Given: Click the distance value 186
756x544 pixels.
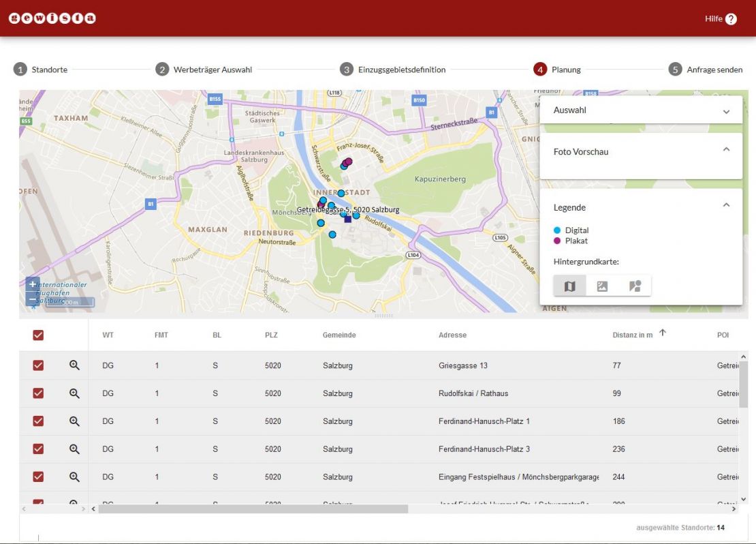Looking at the screenshot, I should (618, 421).
